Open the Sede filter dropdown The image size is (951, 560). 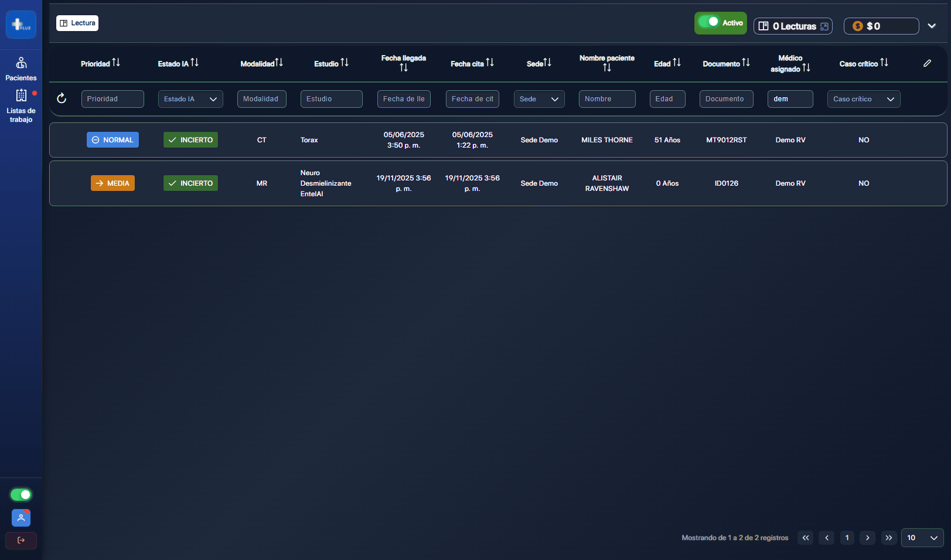coord(539,99)
